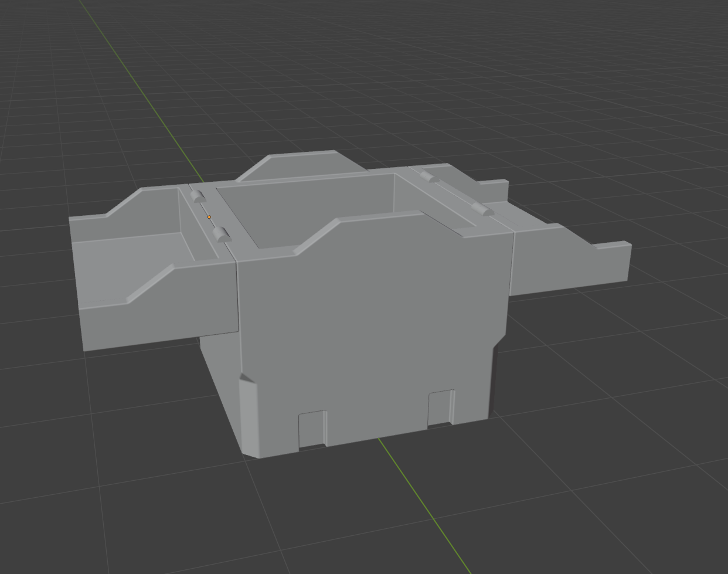Select the lower cylinder of the left hinge
Viewport: 728px width, 574px height.
221,235
